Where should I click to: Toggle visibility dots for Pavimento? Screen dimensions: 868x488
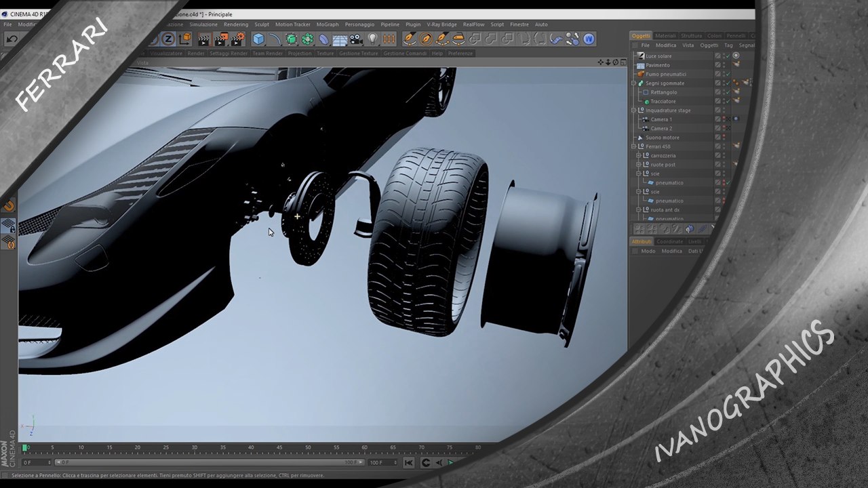click(x=724, y=65)
